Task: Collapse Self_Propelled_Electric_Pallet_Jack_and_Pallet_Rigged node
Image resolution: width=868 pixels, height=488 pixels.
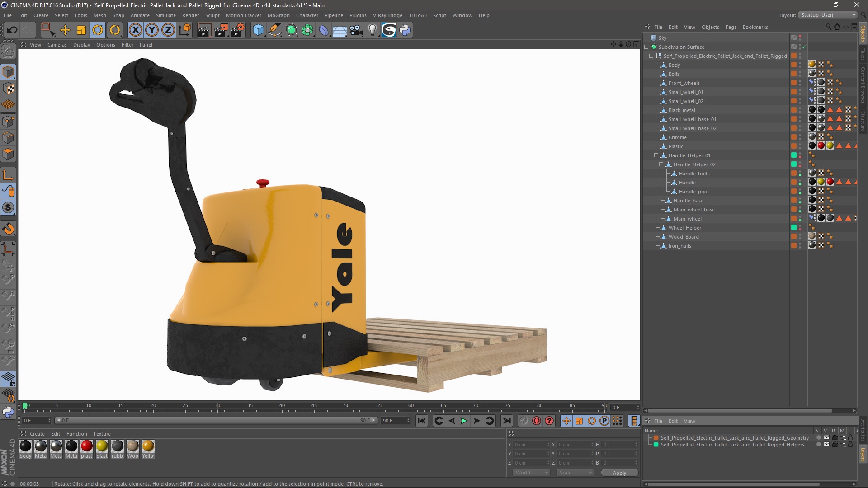Action: pos(651,56)
